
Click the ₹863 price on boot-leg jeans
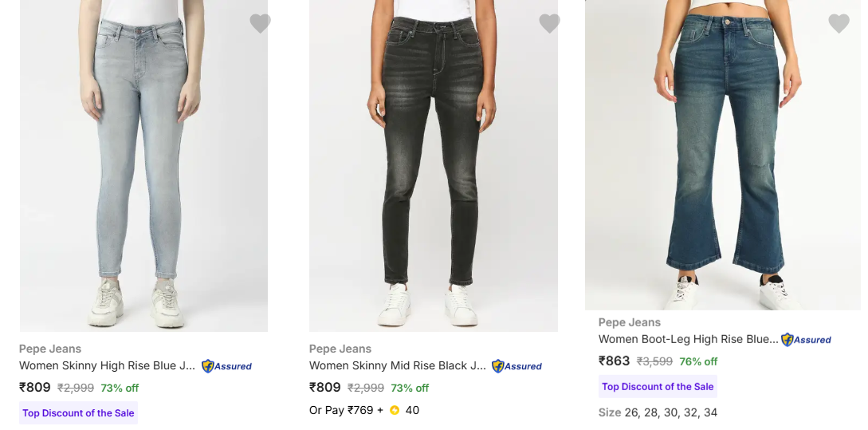pos(615,361)
